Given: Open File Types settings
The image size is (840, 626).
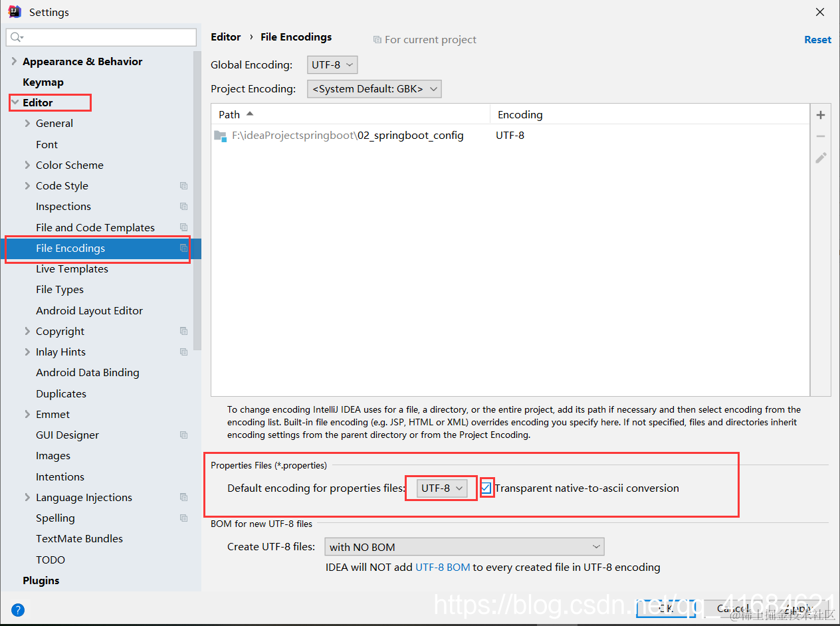Looking at the screenshot, I should pos(60,290).
